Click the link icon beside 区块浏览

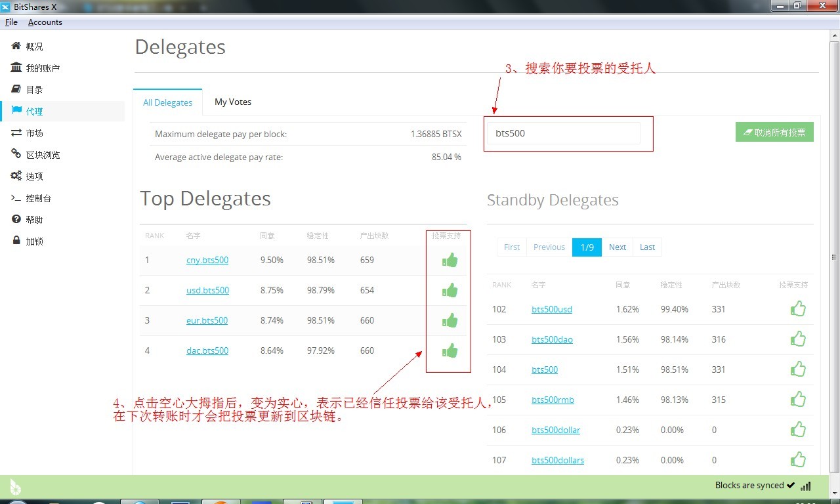pyautogui.click(x=16, y=154)
